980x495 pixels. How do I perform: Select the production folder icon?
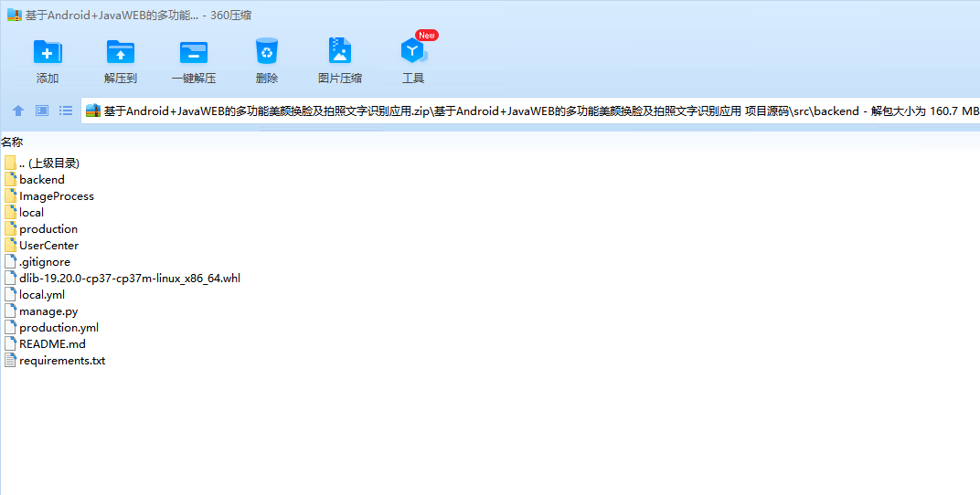coord(10,228)
